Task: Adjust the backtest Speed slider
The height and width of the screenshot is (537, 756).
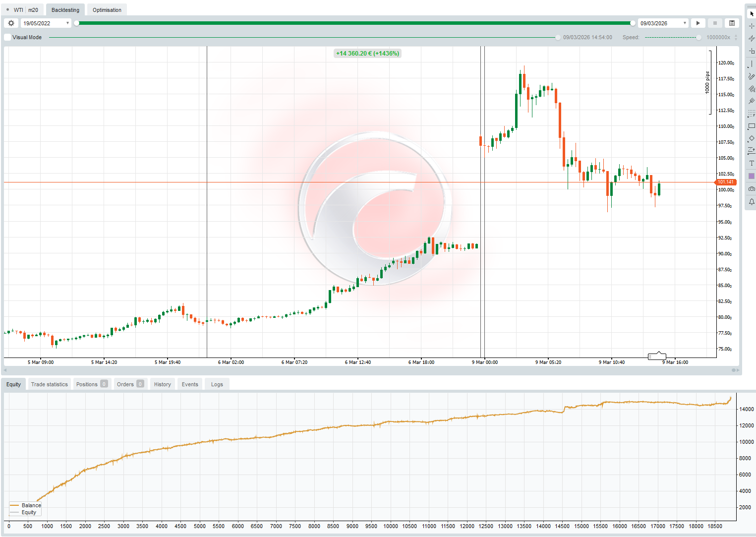Action: 698,37
